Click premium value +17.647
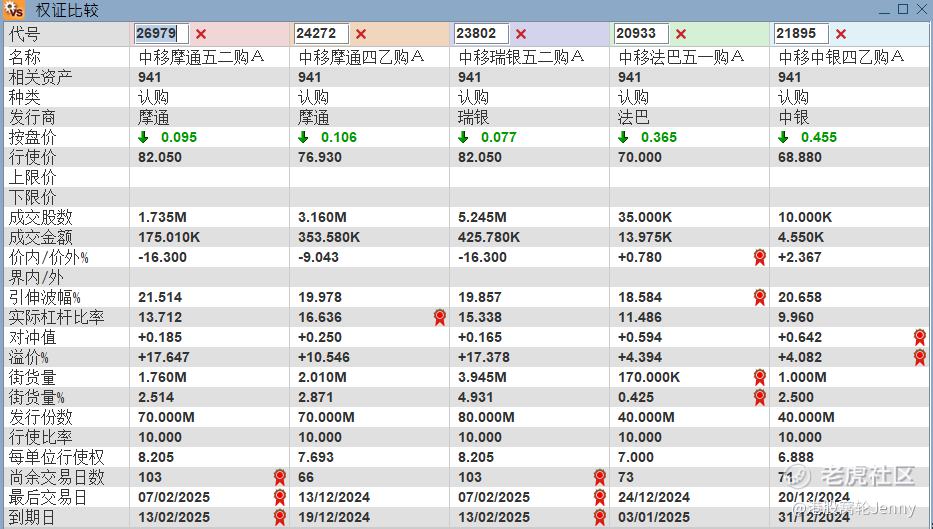The height and width of the screenshot is (529, 933). pos(164,358)
